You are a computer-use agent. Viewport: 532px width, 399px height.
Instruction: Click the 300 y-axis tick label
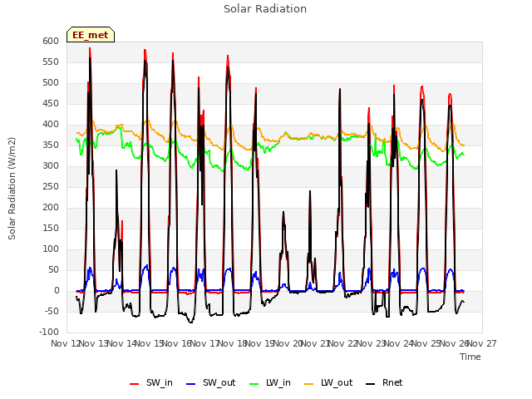click(x=51, y=166)
